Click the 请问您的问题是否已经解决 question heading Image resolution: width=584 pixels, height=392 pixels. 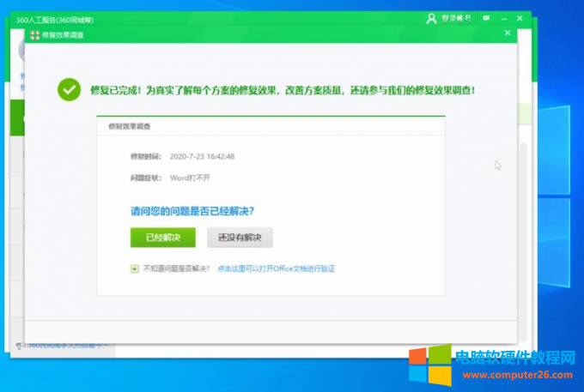(192, 211)
